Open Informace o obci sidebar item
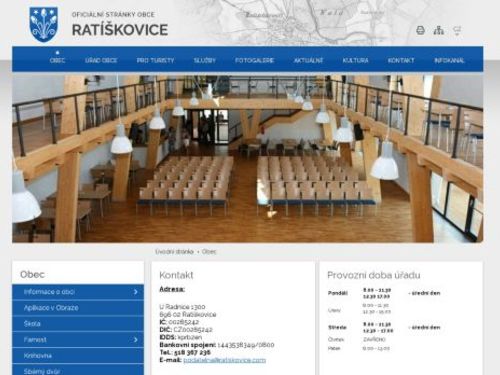 (78, 292)
